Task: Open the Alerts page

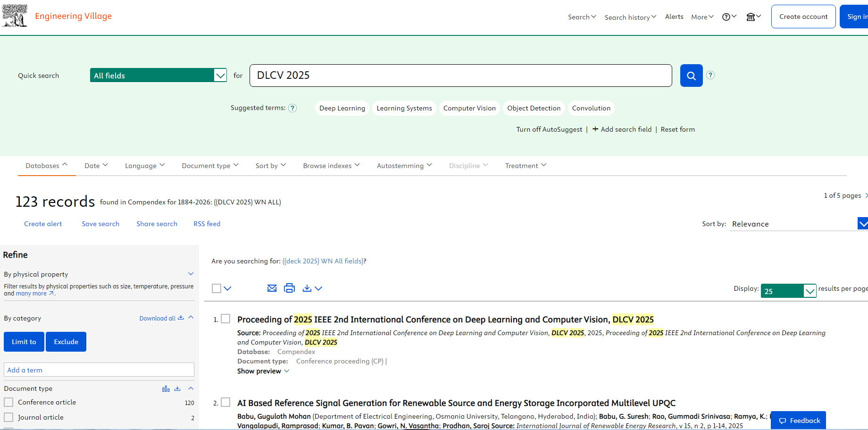Action: click(x=674, y=17)
